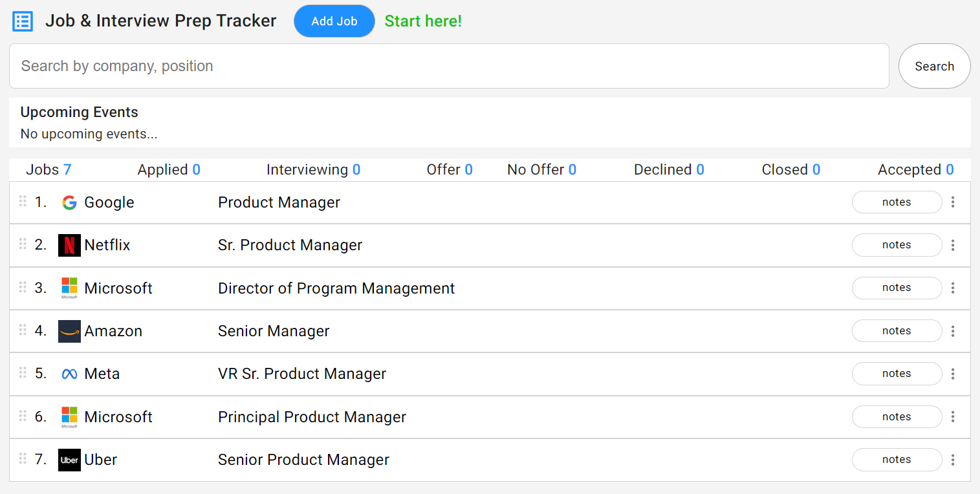Open notes for Netflix job
The width and height of the screenshot is (980, 494).
[x=897, y=245]
